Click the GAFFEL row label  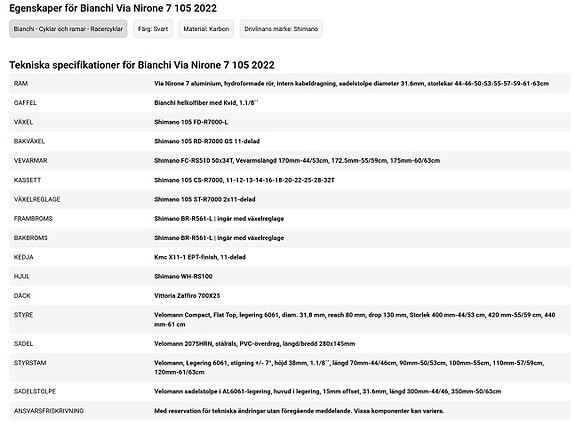pyautogui.click(x=25, y=103)
